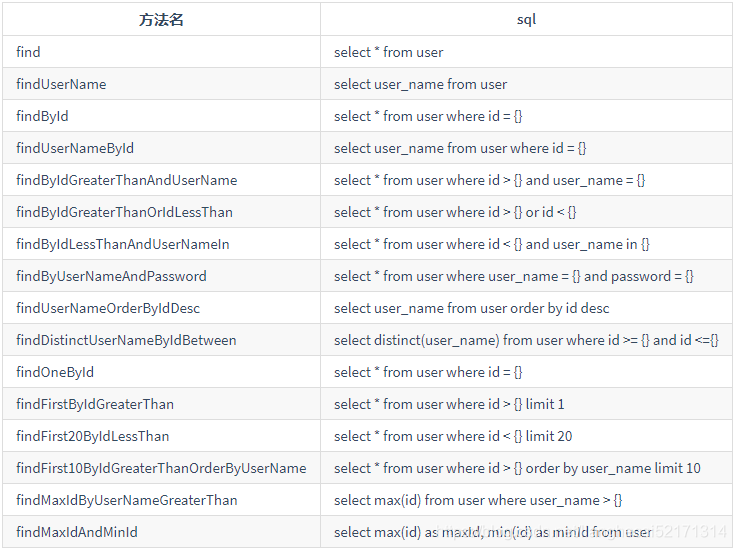Select findMaxIdByUserNameGreaterThan method cell
The height and width of the screenshot is (550, 736).
[x=126, y=500]
